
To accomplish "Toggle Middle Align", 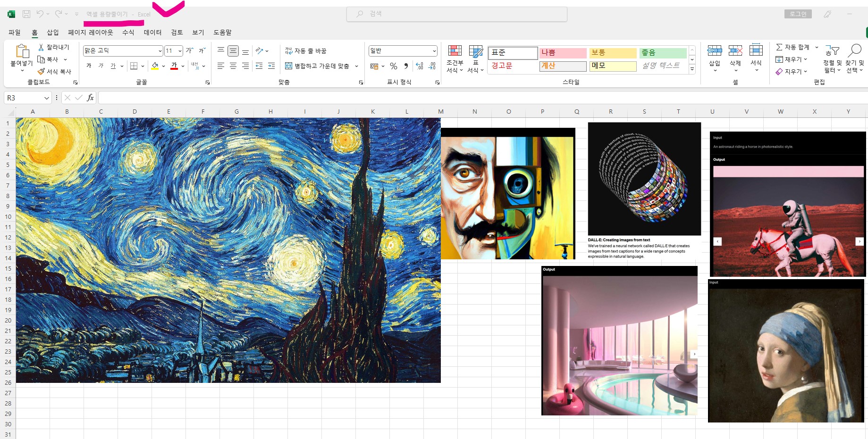I will click(233, 50).
